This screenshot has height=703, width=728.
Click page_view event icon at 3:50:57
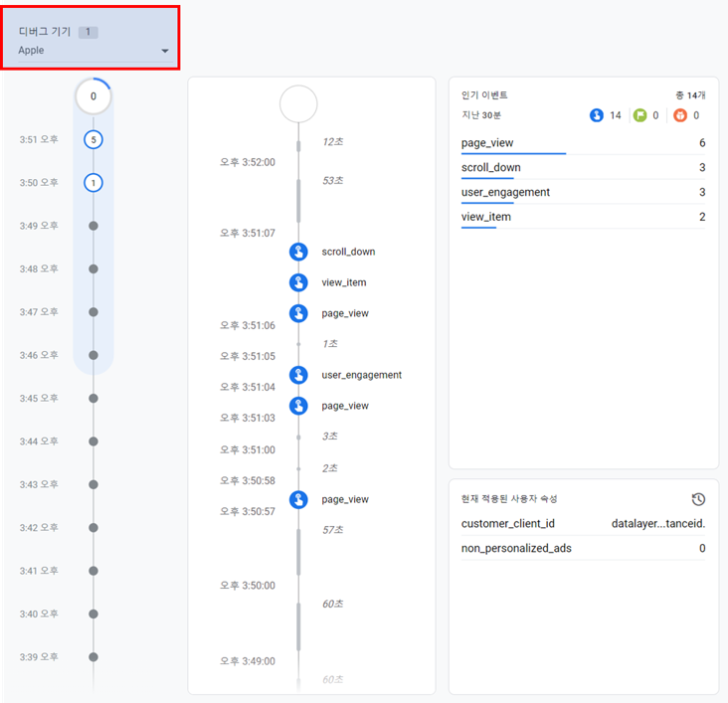tap(298, 499)
